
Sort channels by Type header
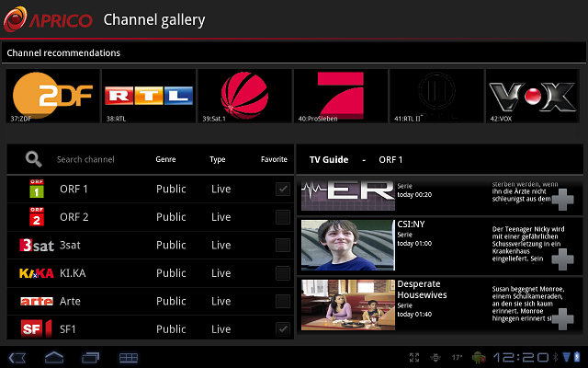218,159
